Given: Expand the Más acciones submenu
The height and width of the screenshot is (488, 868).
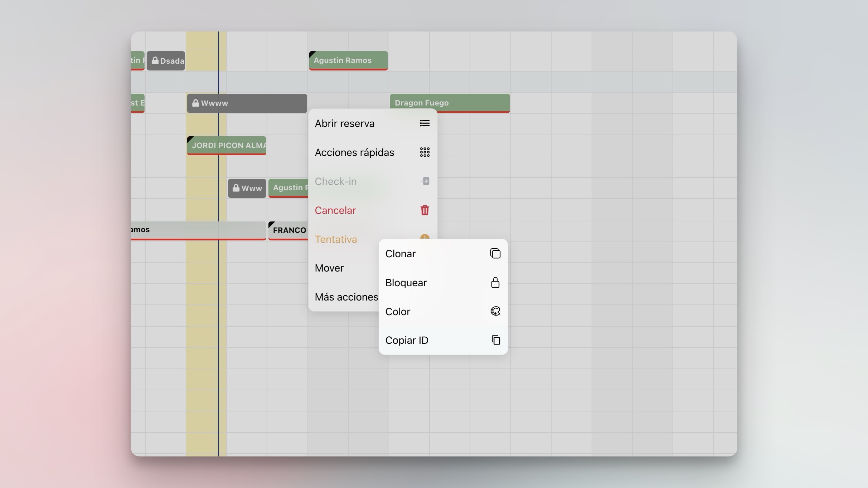Looking at the screenshot, I should coord(346,297).
